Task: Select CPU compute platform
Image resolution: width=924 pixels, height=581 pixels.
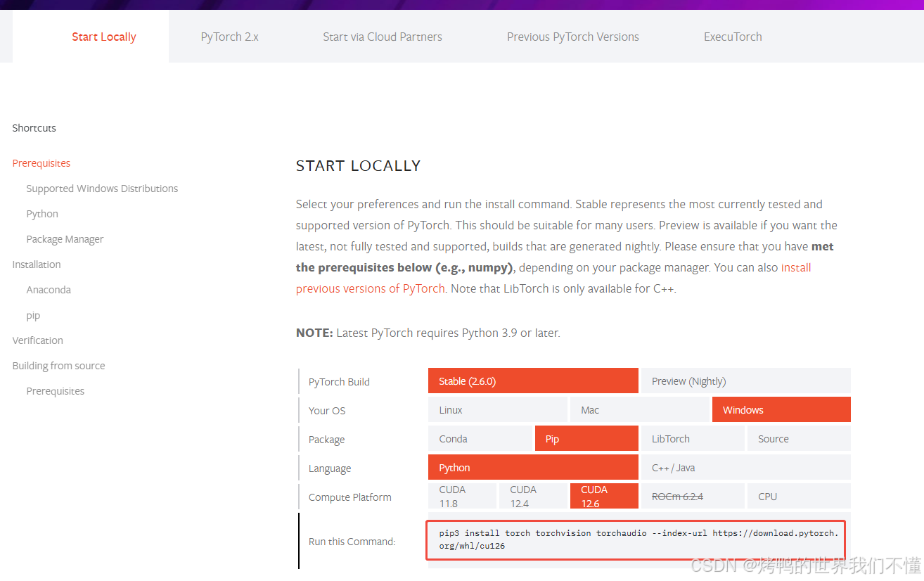Action: [799, 496]
